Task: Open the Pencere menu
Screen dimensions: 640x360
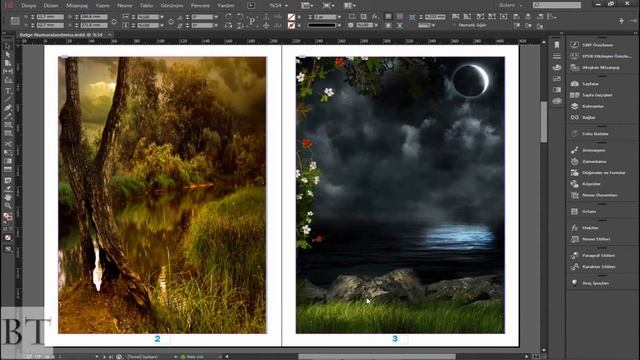Action: coord(200,6)
